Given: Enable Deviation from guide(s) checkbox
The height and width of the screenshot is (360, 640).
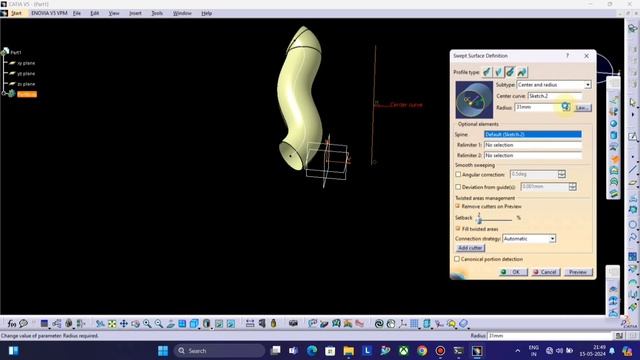Looking at the screenshot, I should [458, 187].
